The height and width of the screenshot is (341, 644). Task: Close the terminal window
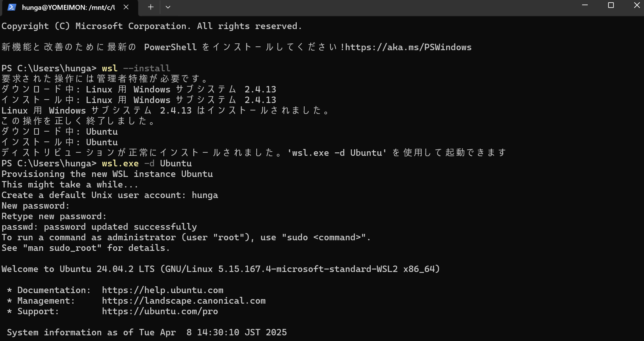pos(636,5)
